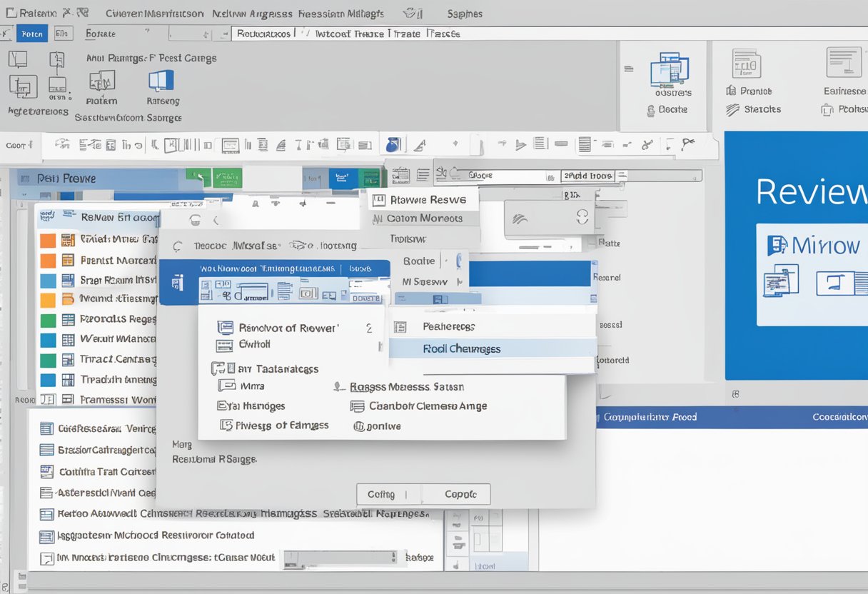Select the 'Peaheregs' submenu item
This screenshot has height=594, width=868.
[448, 326]
